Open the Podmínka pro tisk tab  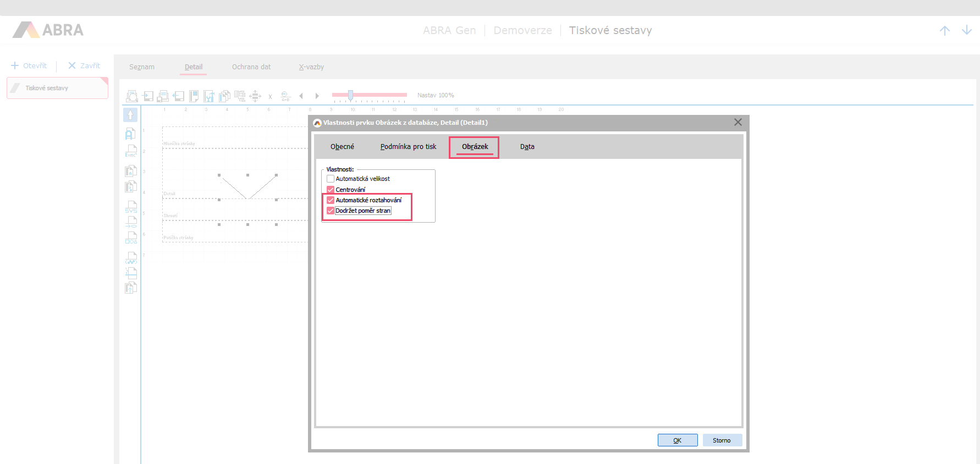pos(408,147)
